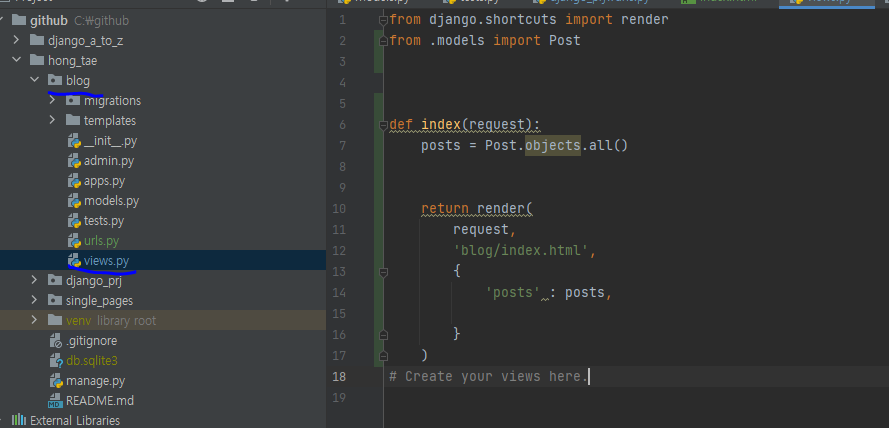Click the 'render' name in the import line
This screenshot has height=428, width=889.
click(645, 20)
